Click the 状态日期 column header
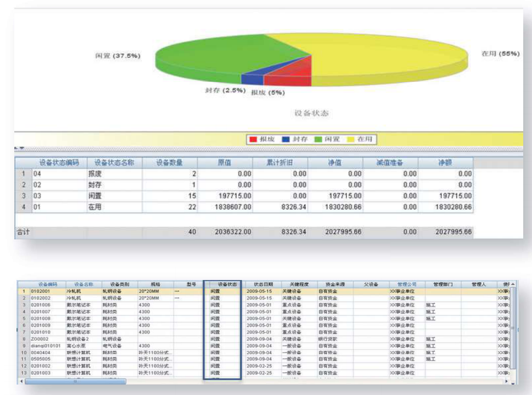 click(x=263, y=284)
